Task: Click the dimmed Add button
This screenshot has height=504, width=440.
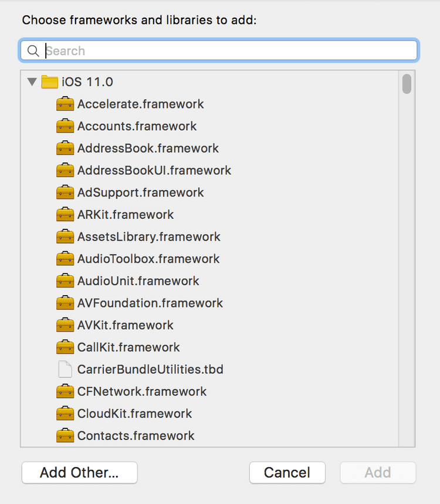Action: coord(378,472)
